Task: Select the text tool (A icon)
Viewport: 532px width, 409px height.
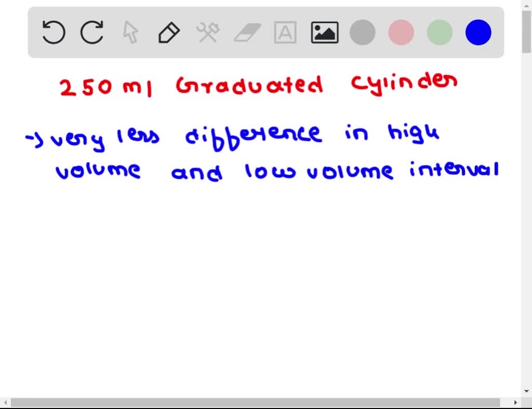Action: tap(285, 32)
